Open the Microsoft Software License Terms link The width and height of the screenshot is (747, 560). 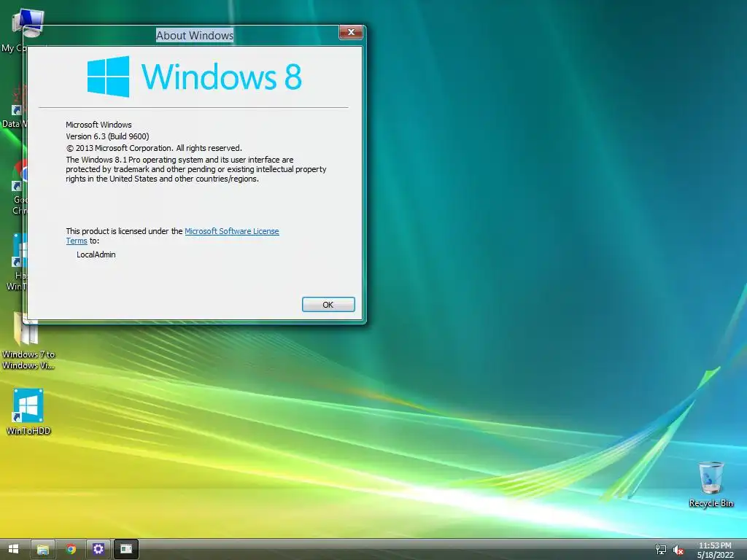click(x=231, y=231)
